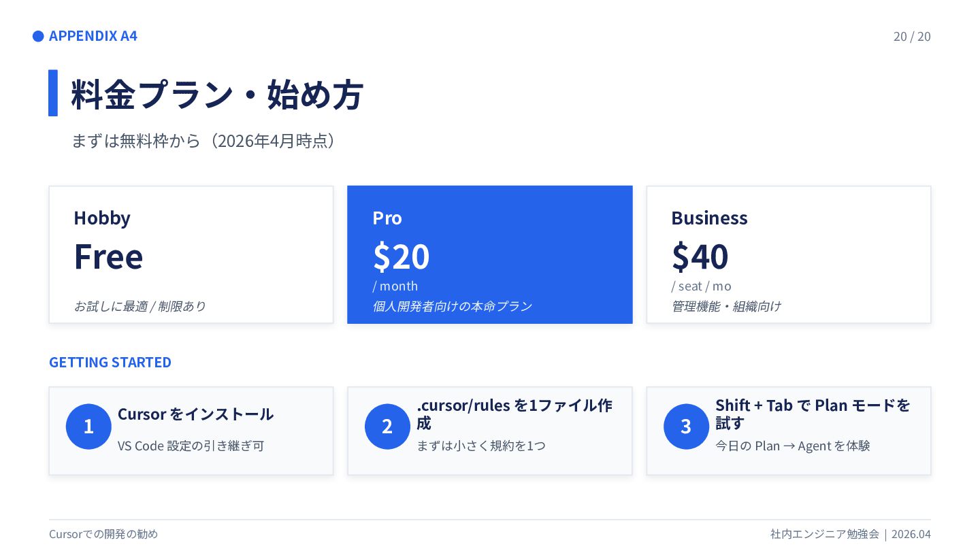Click the step 3 numbered circle

(x=686, y=427)
